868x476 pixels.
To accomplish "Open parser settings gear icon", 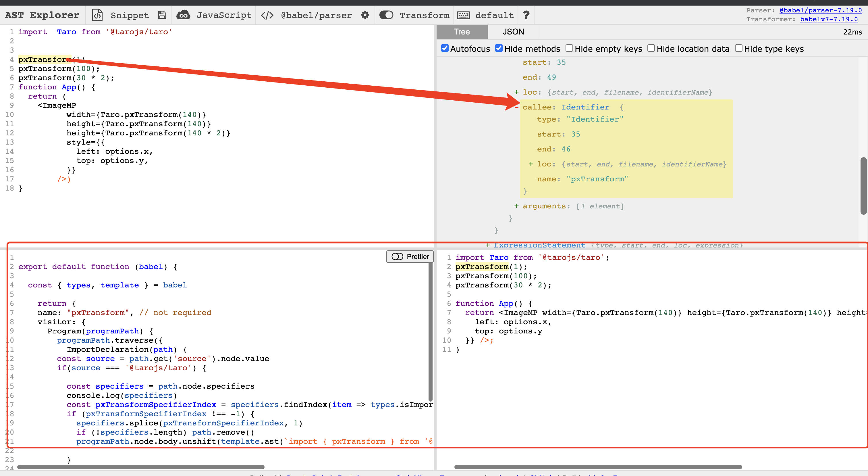I will (x=365, y=15).
